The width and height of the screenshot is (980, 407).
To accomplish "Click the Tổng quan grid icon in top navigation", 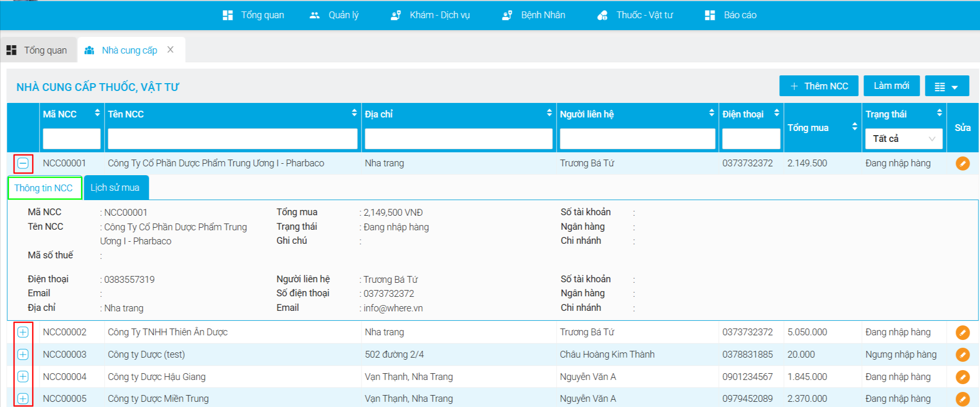I will [228, 15].
